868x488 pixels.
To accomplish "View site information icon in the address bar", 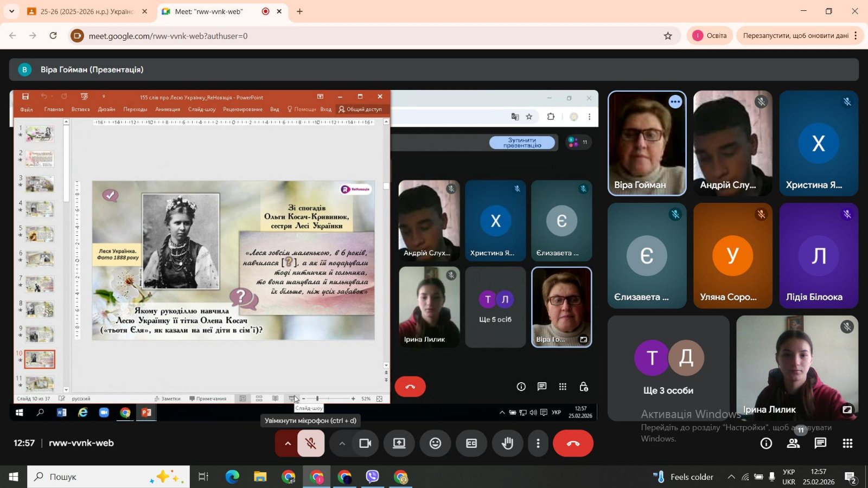I will pos(78,36).
